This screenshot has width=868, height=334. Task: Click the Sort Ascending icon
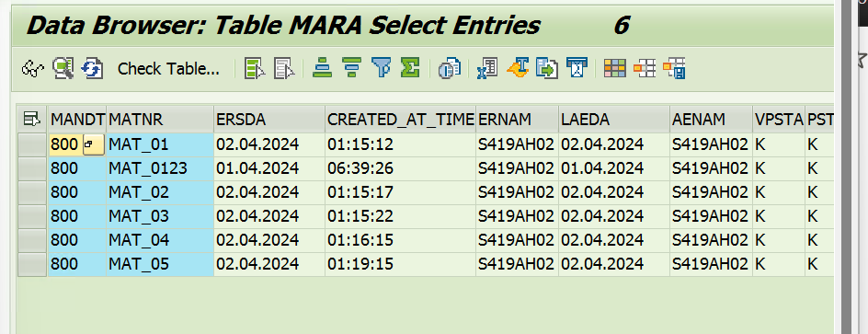point(322,68)
